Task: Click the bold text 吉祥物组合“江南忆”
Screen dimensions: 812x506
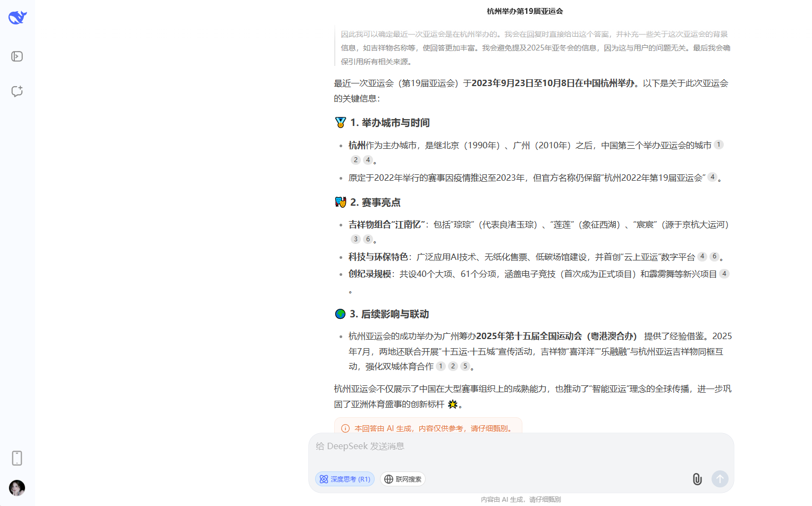Action: pyautogui.click(x=387, y=225)
